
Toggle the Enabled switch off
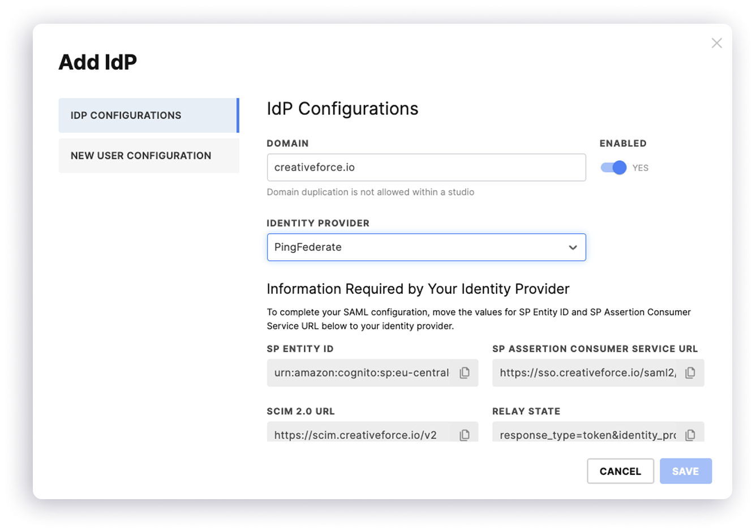[x=613, y=168]
